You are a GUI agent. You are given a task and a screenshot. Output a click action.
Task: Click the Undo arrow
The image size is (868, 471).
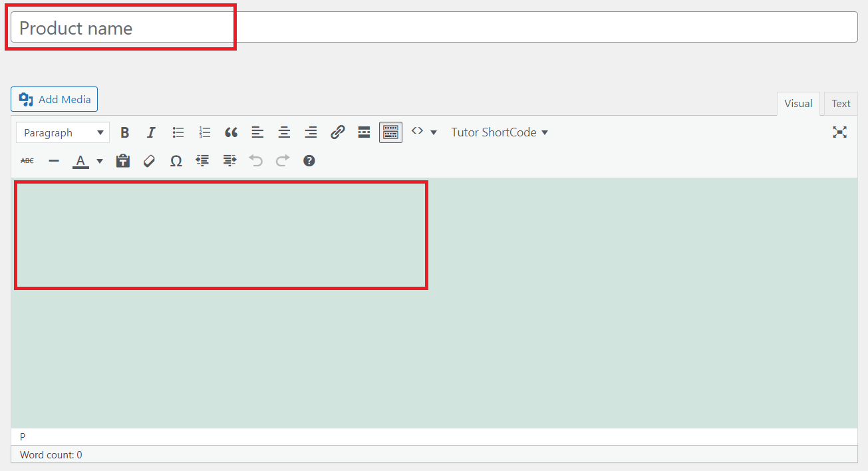pyautogui.click(x=255, y=161)
